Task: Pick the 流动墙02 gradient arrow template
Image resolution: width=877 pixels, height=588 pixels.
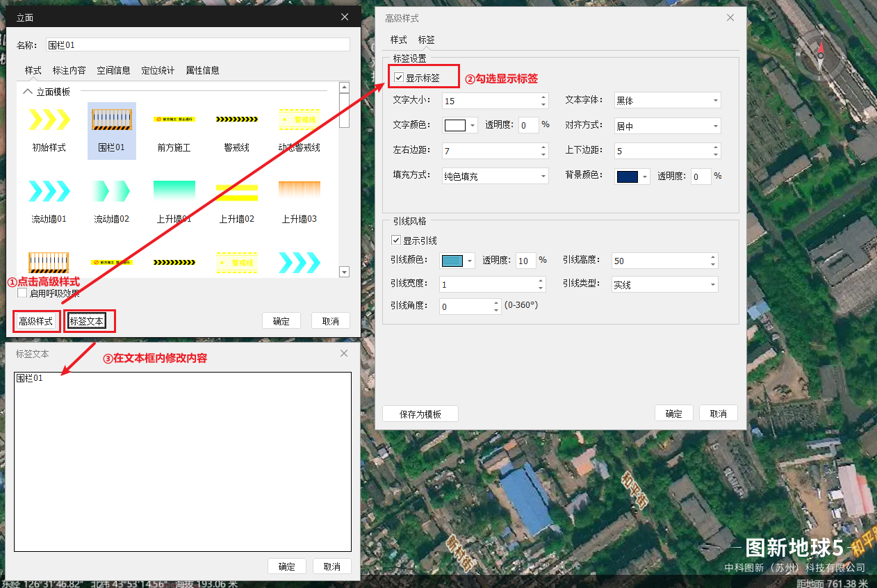Action: (x=111, y=191)
